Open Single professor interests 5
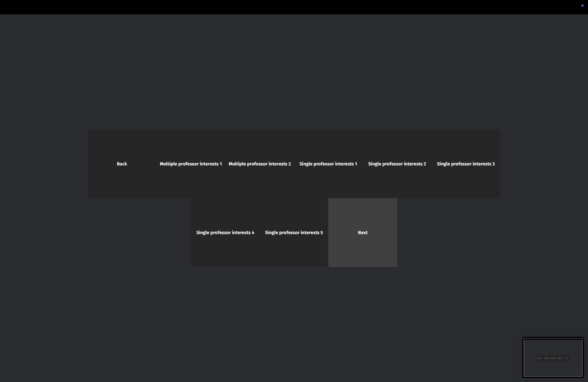588x382 pixels. [x=294, y=232]
